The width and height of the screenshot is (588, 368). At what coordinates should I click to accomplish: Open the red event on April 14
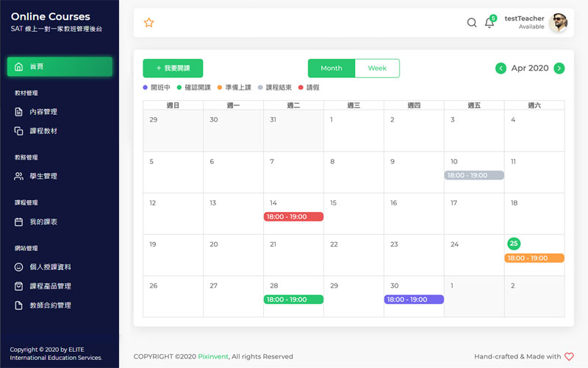(293, 217)
